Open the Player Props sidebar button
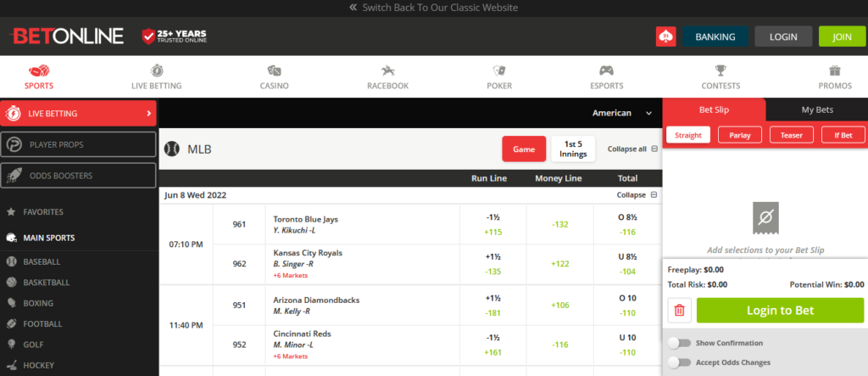Image resolution: width=868 pixels, height=376 pixels. point(78,145)
